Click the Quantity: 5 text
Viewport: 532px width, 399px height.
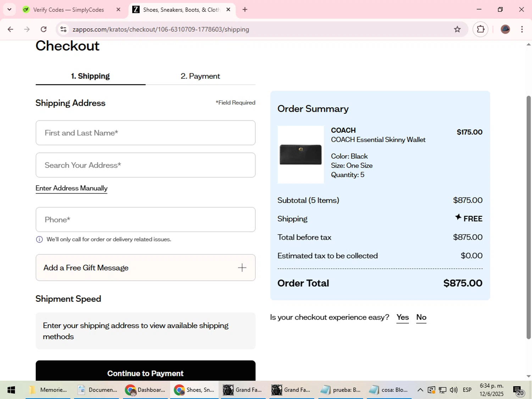[x=348, y=175]
